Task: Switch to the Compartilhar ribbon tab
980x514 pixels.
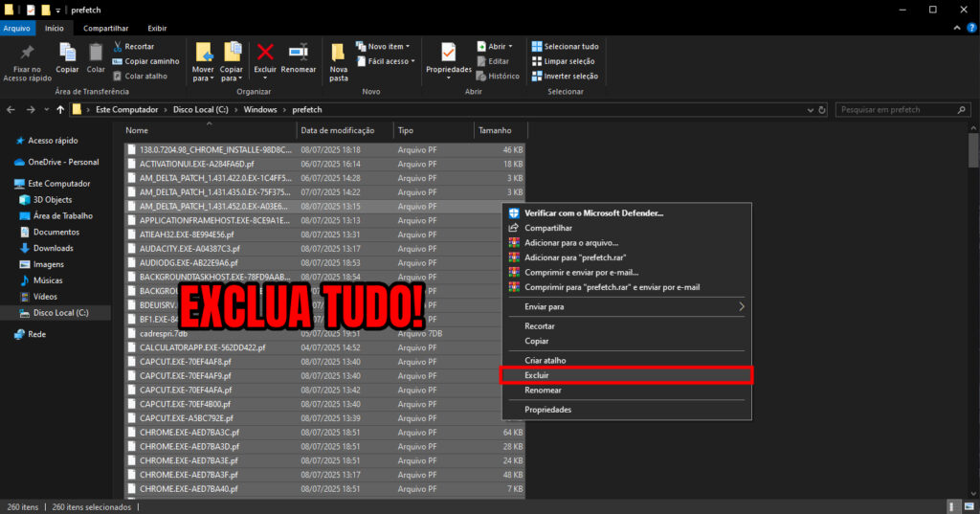Action: click(x=105, y=29)
